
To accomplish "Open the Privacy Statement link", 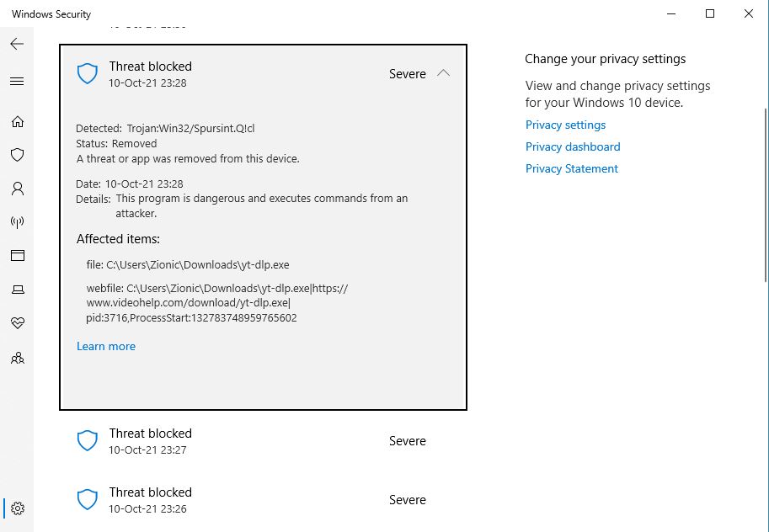I will (x=572, y=168).
